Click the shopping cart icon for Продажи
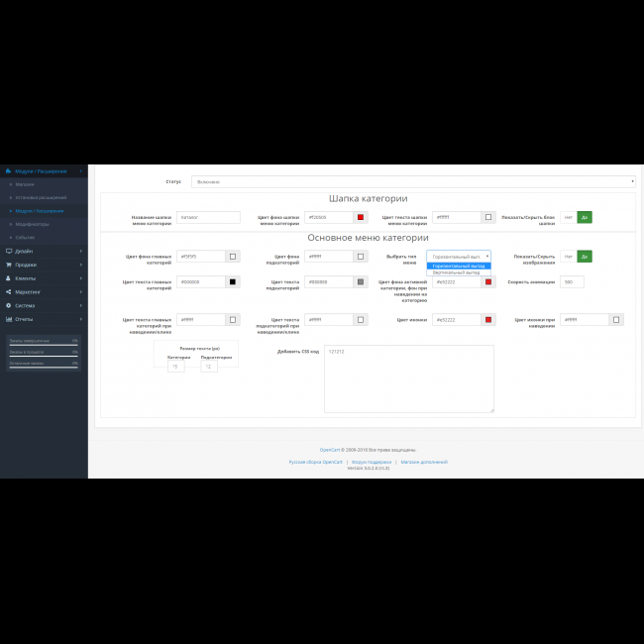Viewport: 644px width, 644px height. click(x=7, y=265)
